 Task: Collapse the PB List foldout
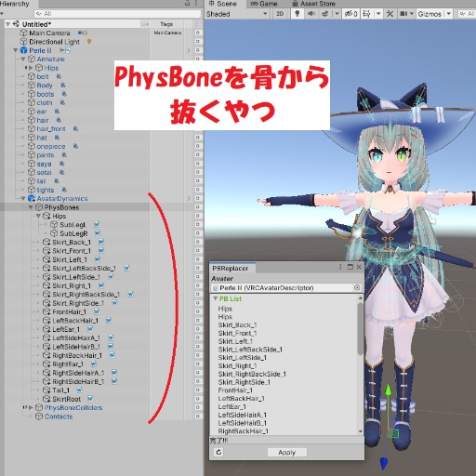point(215,298)
